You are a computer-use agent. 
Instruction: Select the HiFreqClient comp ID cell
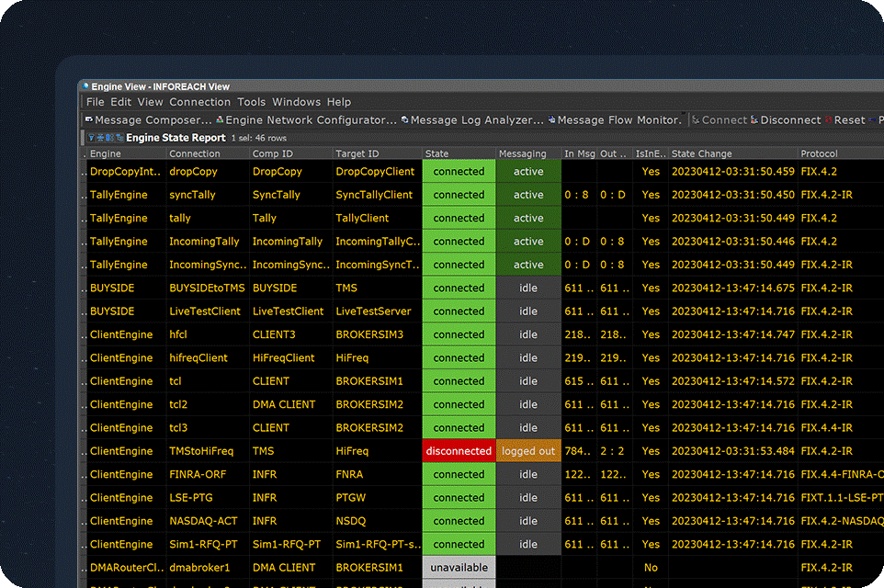291,358
